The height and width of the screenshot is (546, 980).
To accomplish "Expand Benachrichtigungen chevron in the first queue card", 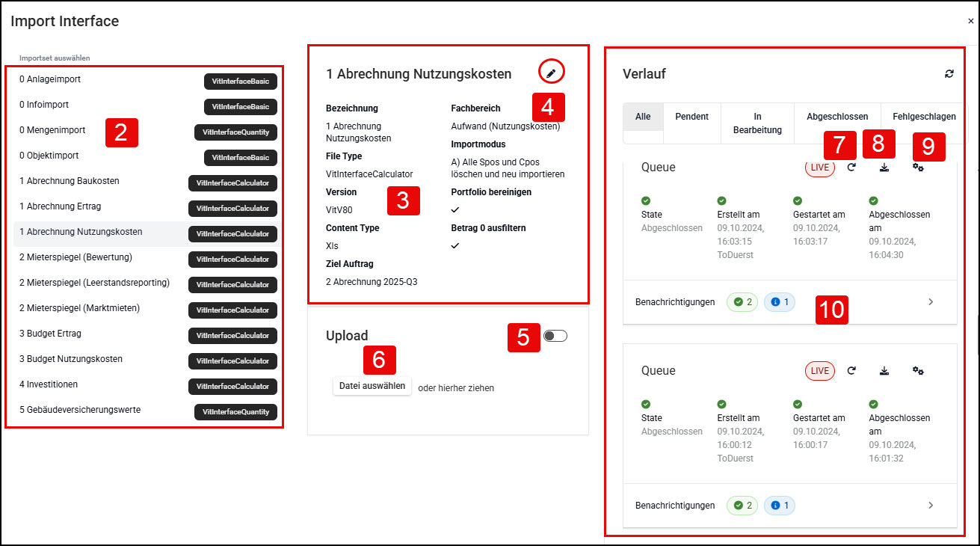I will [x=931, y=302].
